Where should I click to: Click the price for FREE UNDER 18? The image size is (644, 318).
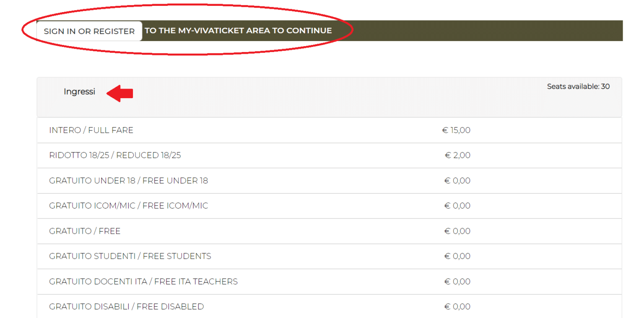point(457,181)
